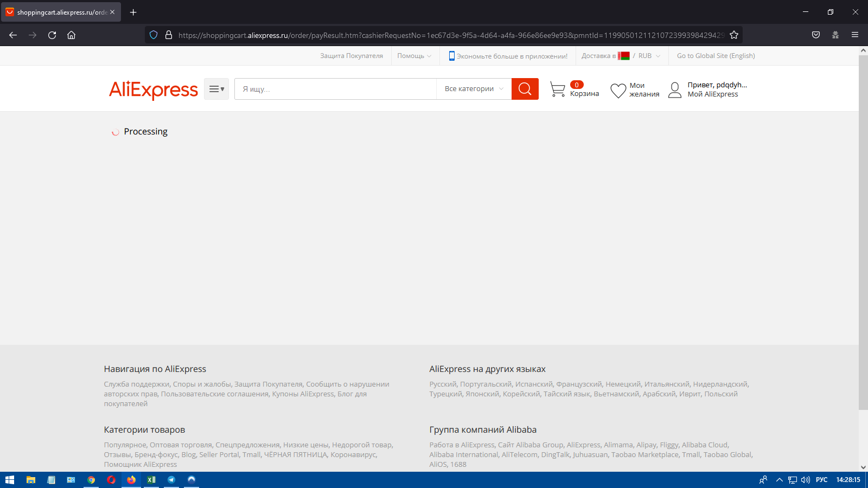Open the NordVPN taskbar icon
This screenshot has height=488, width=868.
click(192, 480)
